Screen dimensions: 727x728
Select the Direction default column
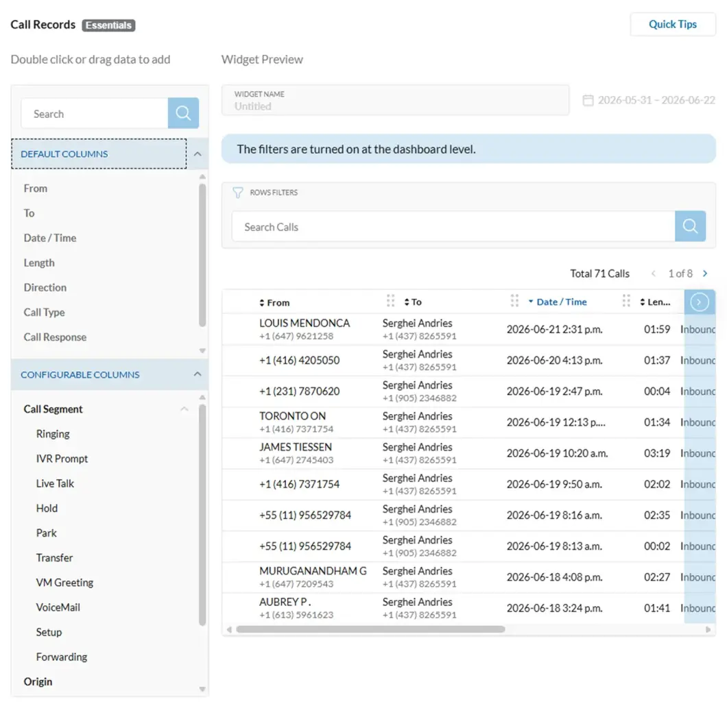coord(45,287)
